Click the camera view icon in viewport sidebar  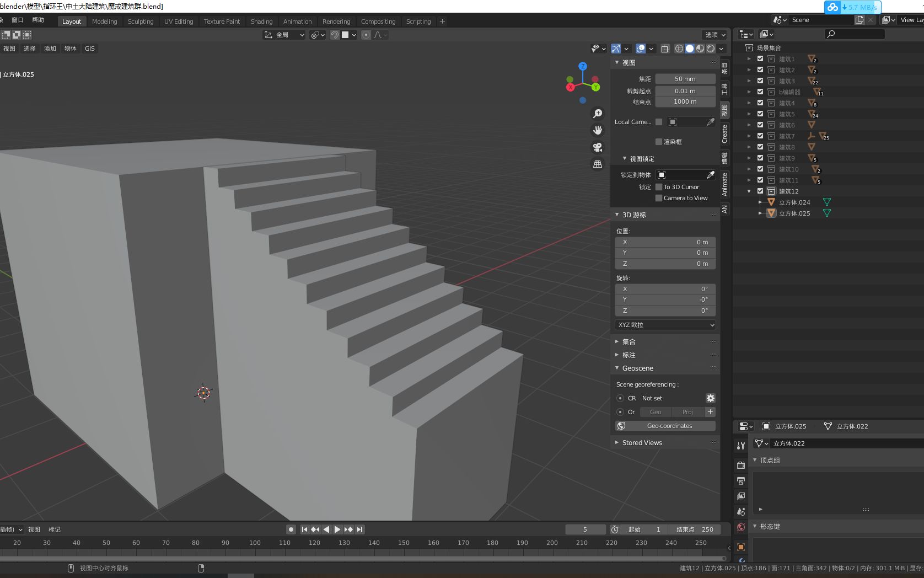[598, 147]
